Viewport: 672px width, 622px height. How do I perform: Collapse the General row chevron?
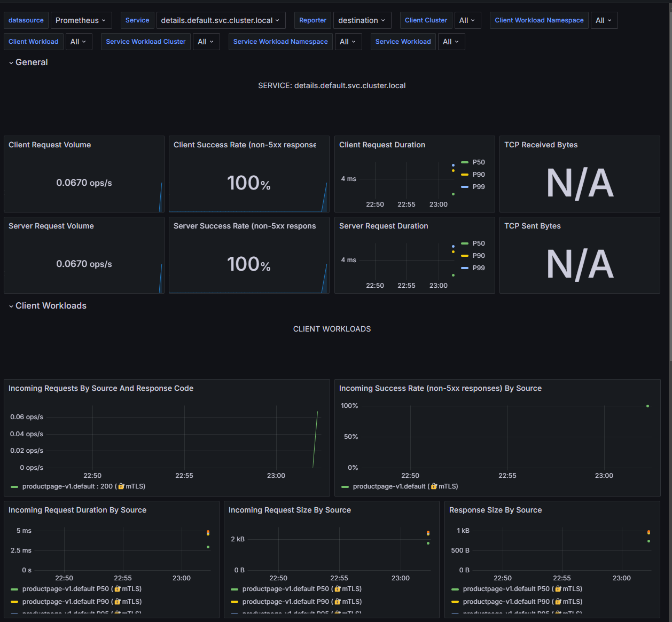[x=11, y=63]
